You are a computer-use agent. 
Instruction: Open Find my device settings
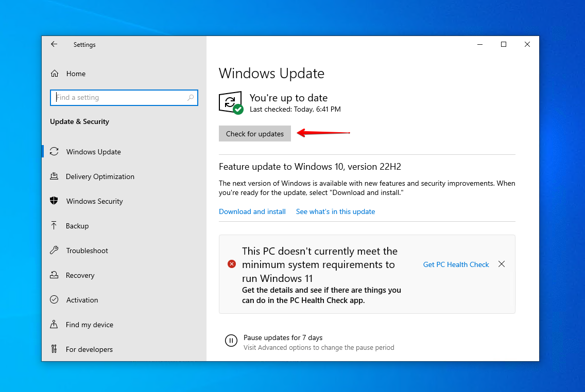(124, 325)
